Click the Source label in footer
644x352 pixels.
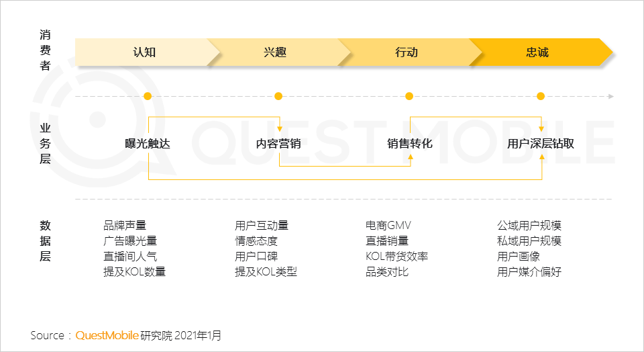click(47, 336)
